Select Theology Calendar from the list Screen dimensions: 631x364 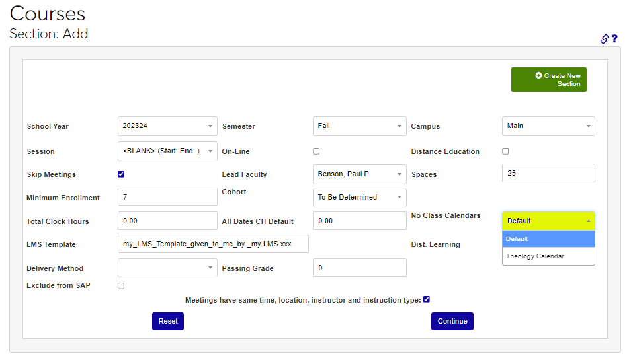(534, 256)
